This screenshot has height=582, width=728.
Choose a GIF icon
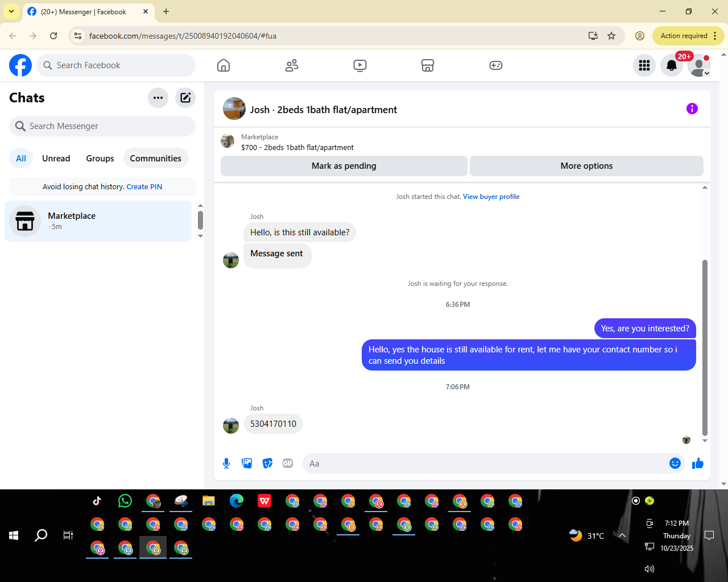point(288,463)
